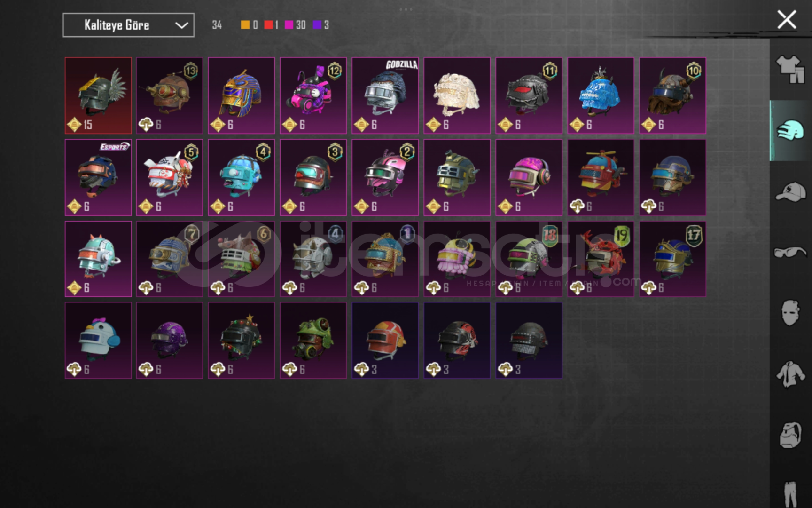Open the cap headwear category icon
This screenshot has width=812, height=508.
tap(790, 192)
